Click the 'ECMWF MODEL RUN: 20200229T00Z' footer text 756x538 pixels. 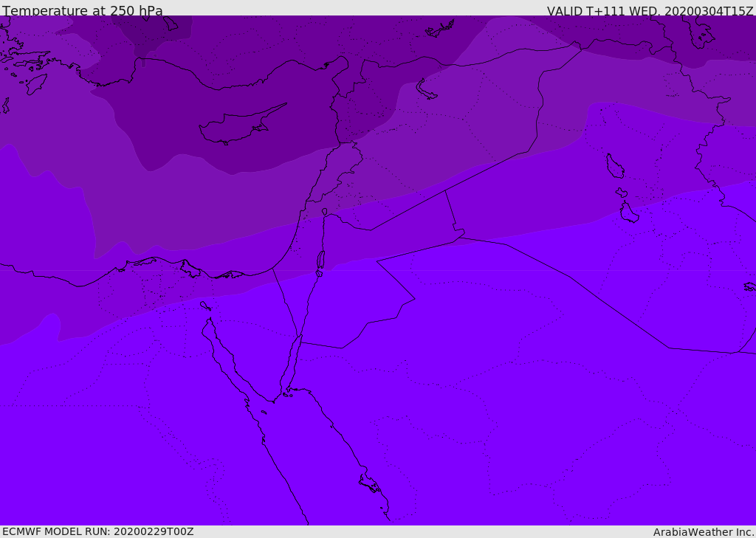98,531
